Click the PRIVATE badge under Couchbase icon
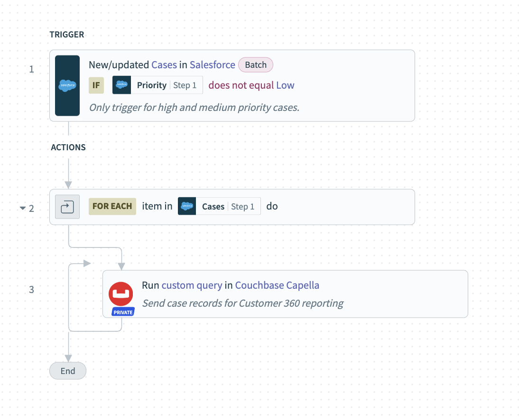This screenshot has width=519, height=420. (x=123, y=312)
